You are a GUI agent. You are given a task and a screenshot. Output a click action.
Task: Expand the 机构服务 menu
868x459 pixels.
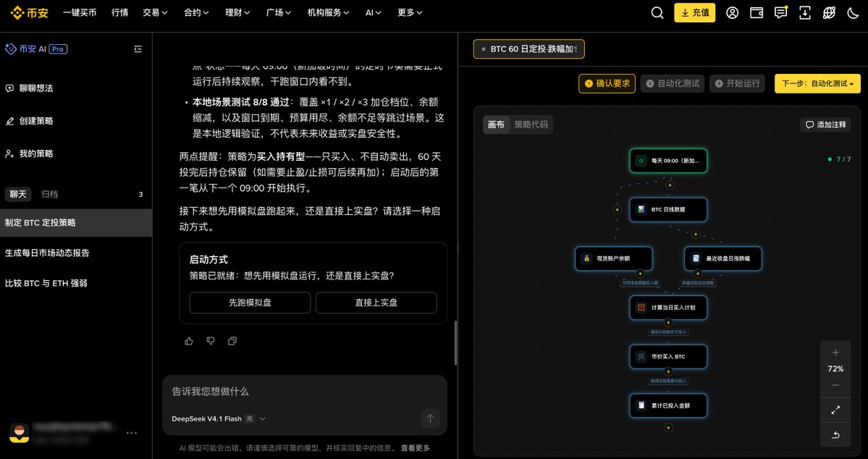point(328,13)
